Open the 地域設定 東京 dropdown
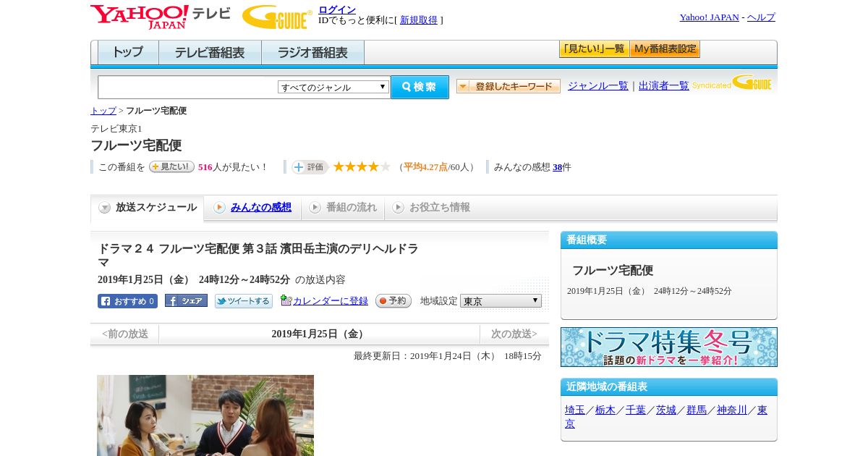The height and width of the screenshot is (456, 868). click(x=501, y=300)
